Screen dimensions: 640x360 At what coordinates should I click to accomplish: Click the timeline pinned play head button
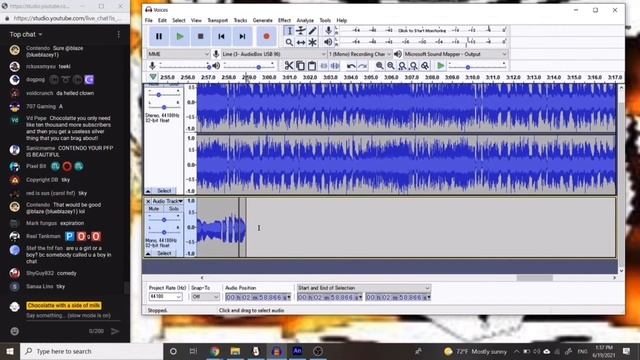[x=153, y=77]
